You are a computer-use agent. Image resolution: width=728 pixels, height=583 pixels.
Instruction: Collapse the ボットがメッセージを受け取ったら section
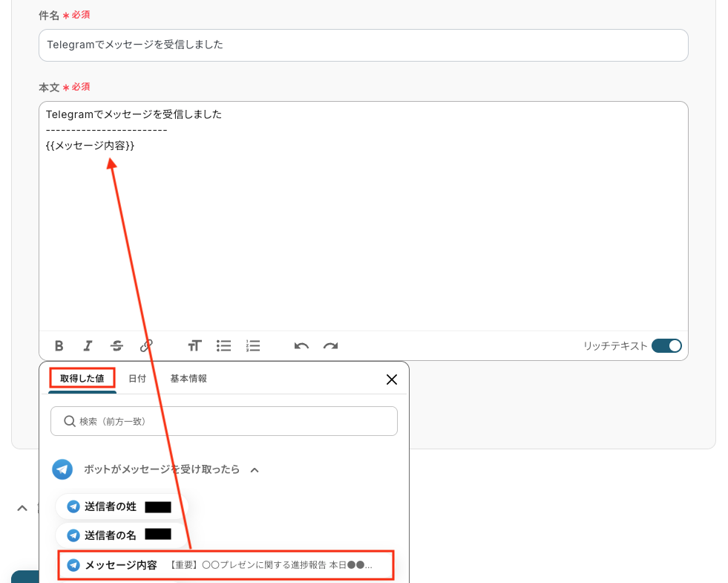pos(255,470)
